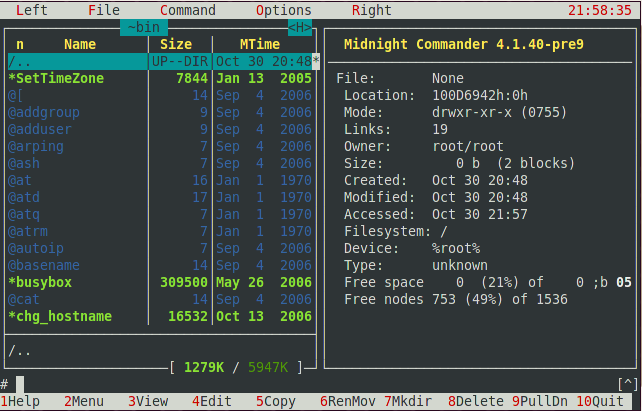642x411 pixels.
Task: Select the @atd entry
Action: tap(162, 197)
